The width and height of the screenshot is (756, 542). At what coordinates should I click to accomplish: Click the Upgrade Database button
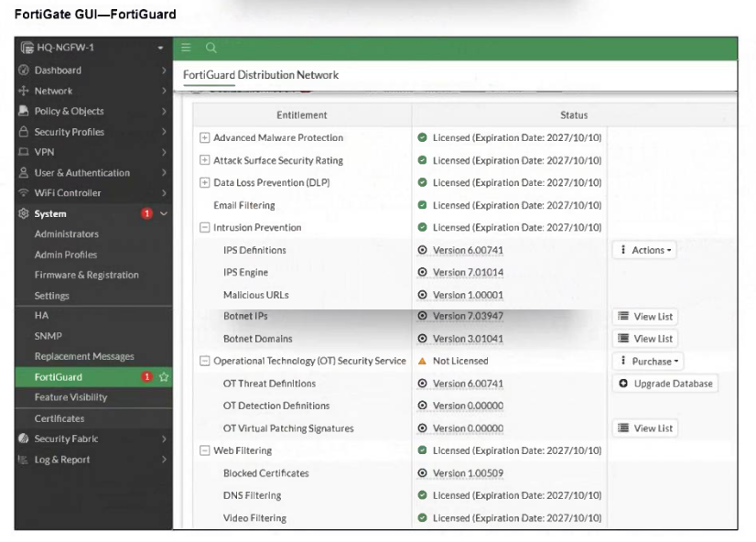click(665, 384)
